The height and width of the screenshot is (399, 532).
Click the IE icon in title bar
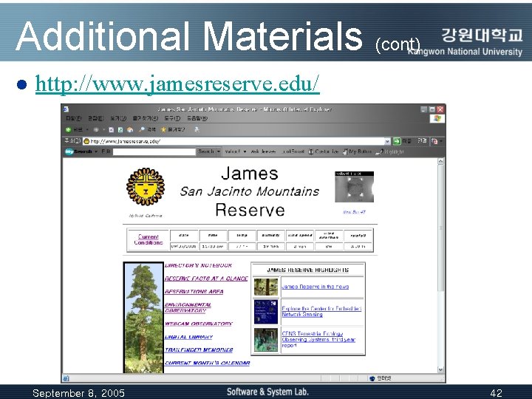tap(66, 109)
